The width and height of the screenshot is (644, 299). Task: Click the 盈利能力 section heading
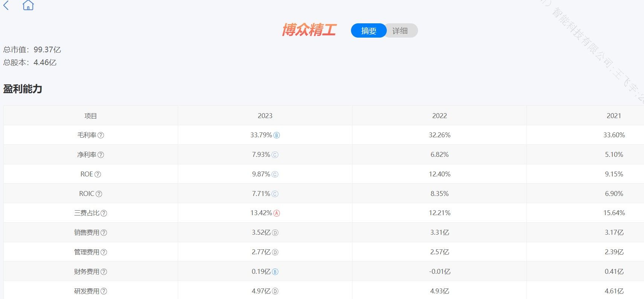23,89
